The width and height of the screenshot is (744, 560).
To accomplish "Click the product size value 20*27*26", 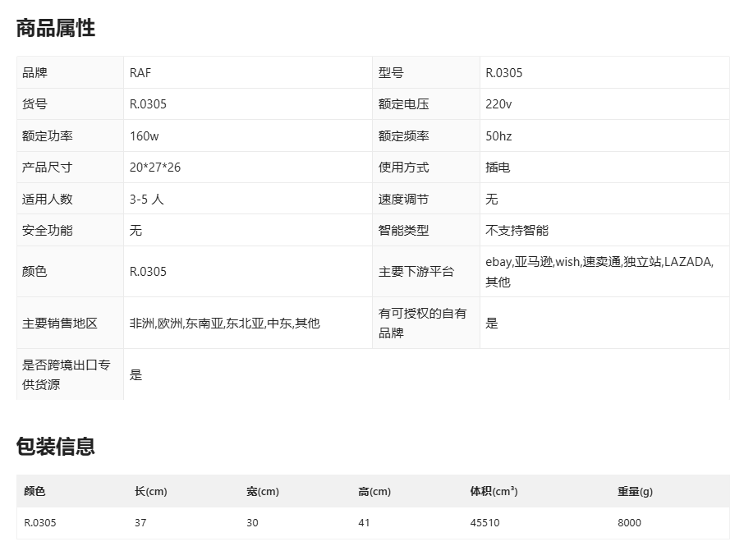I will (x=155, y=168).
